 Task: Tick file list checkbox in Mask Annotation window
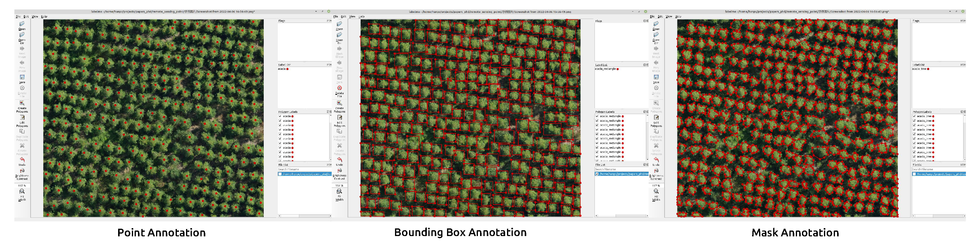(914, 174)
